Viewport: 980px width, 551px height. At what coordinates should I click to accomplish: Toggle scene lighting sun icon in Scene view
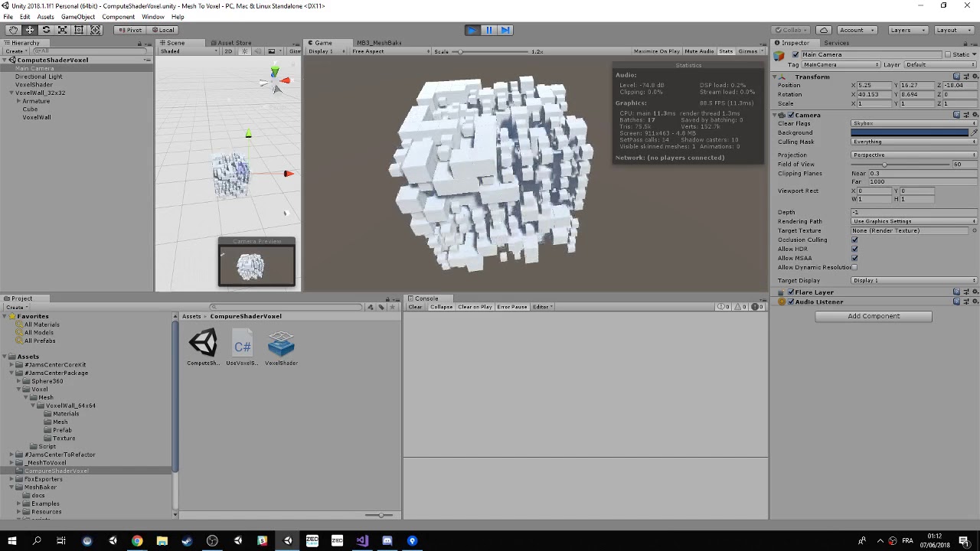pyautogui.click(x=244, y=51)
